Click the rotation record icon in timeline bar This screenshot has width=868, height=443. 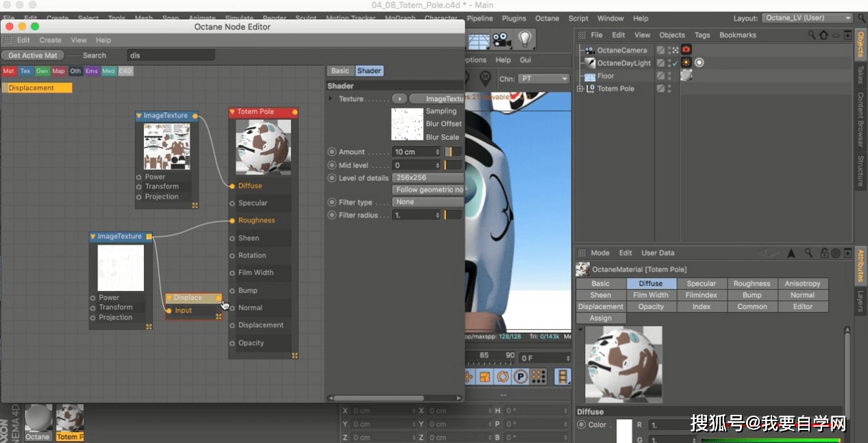point(503,377)
